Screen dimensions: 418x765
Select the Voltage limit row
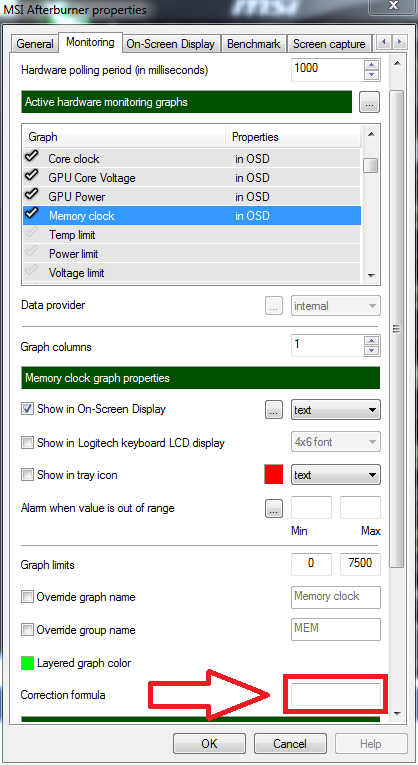point(192,273)
